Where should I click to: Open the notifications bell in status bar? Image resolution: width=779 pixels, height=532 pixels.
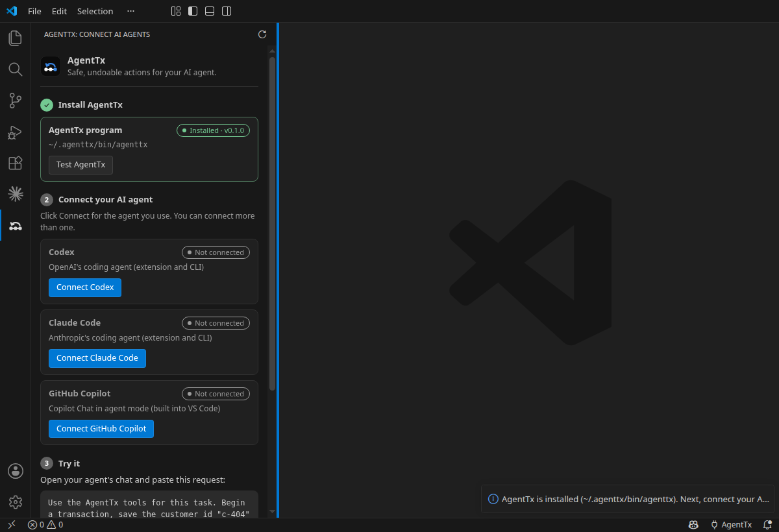[x=767, y=525]
